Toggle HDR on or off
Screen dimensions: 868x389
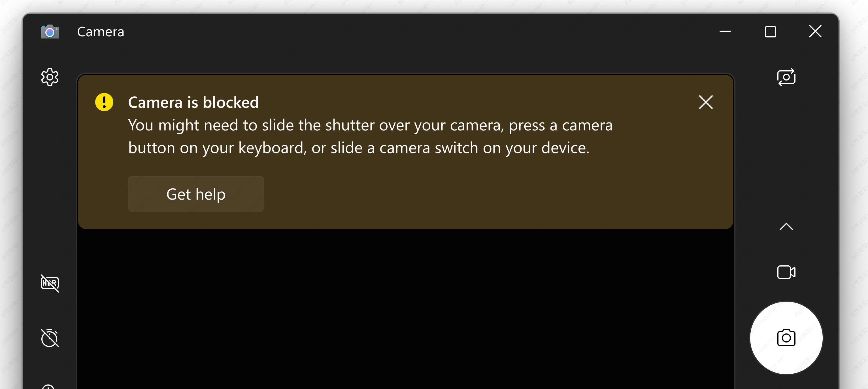click(50, 283)
